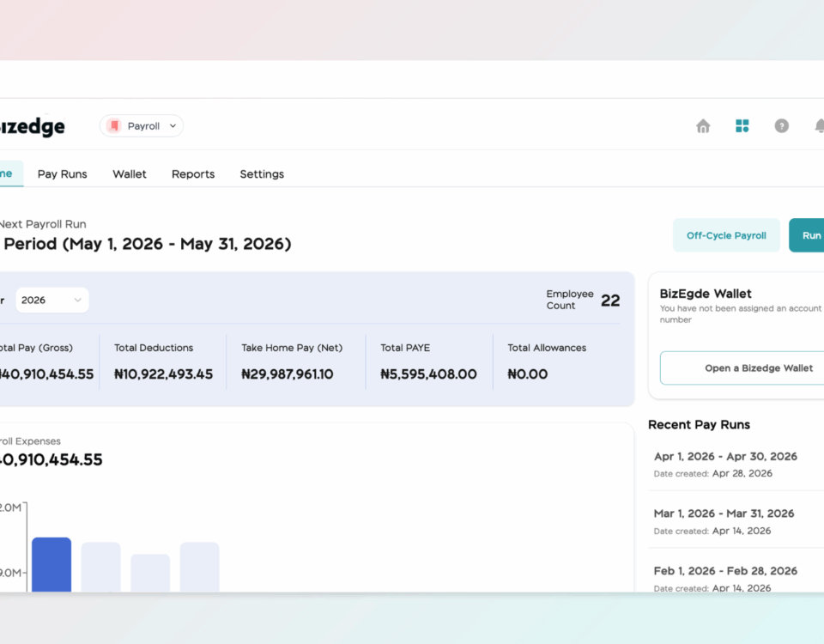Open the 2026 year dropdown
Image resolution: width=824 pixels, height=644 pixels.
pyautogui.click(x=52, y=301)
